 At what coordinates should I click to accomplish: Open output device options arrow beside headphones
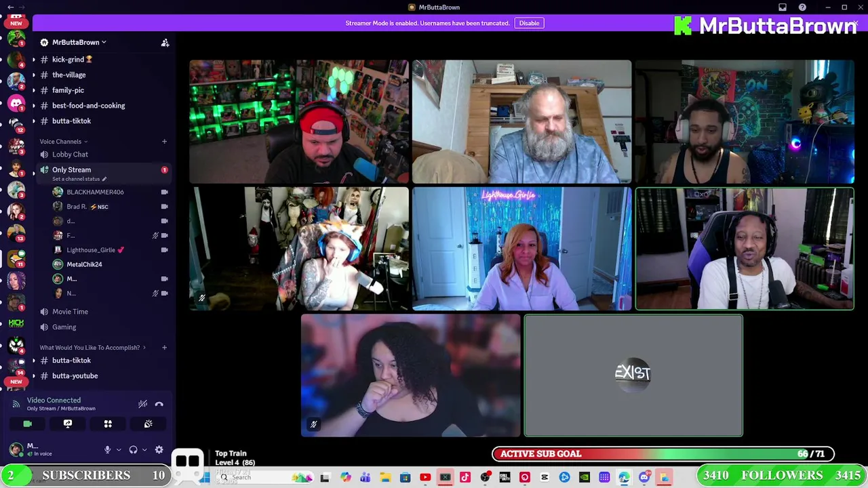click(x=144, y=449)
